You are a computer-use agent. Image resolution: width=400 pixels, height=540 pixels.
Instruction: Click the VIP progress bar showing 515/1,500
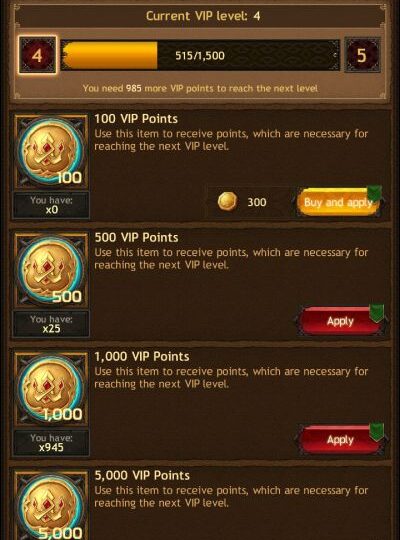coord(200,55)
